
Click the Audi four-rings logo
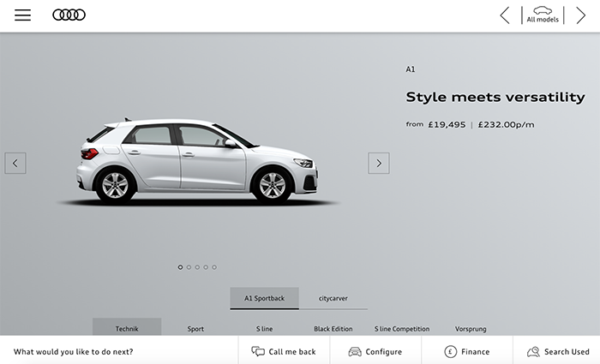tap(69, 15)
